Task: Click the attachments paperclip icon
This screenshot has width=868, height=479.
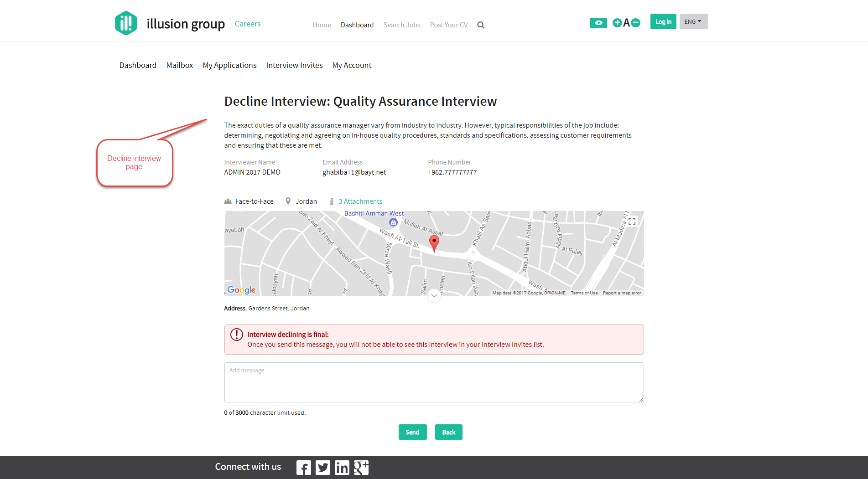Action: pos(332,201)
